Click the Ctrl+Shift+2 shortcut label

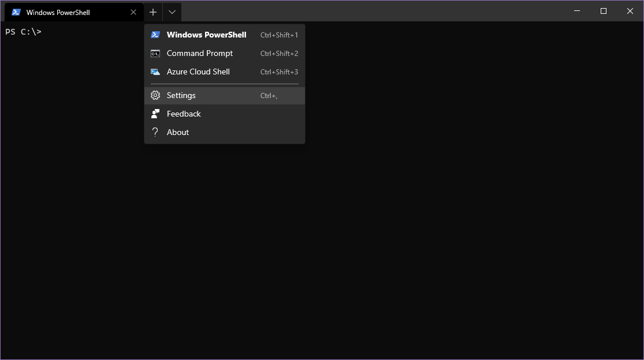point(280,54)
